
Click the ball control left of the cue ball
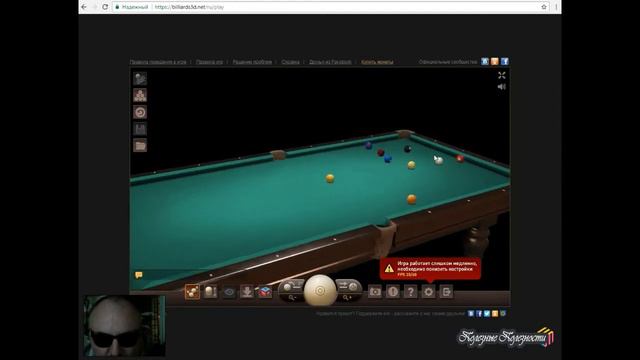coord(291,287)
